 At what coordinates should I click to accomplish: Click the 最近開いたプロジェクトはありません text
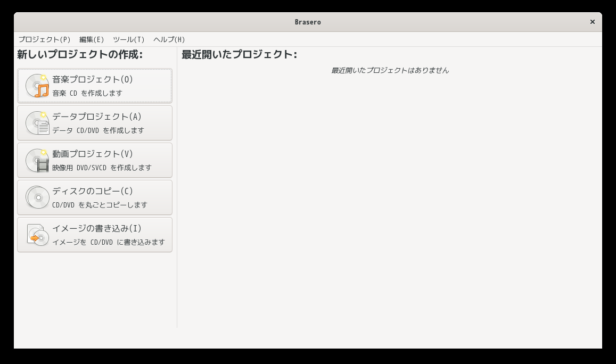coord(390,70)
